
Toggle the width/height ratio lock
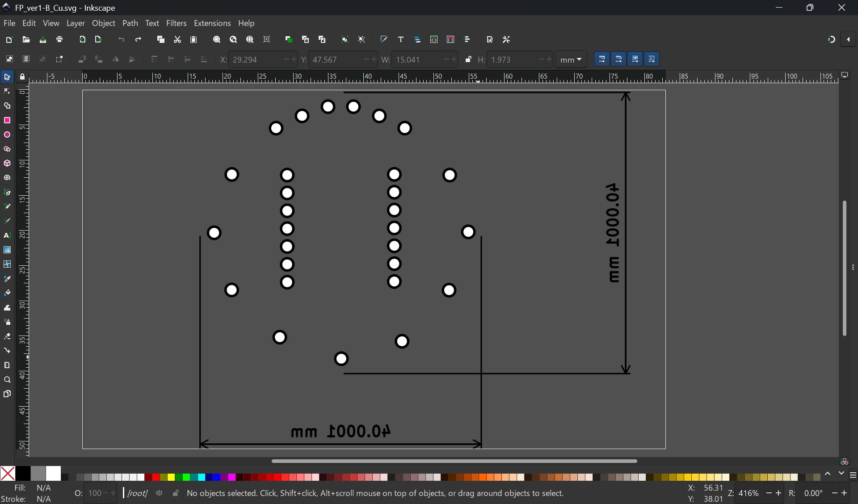pyautogui.click(x=468, y=59)
